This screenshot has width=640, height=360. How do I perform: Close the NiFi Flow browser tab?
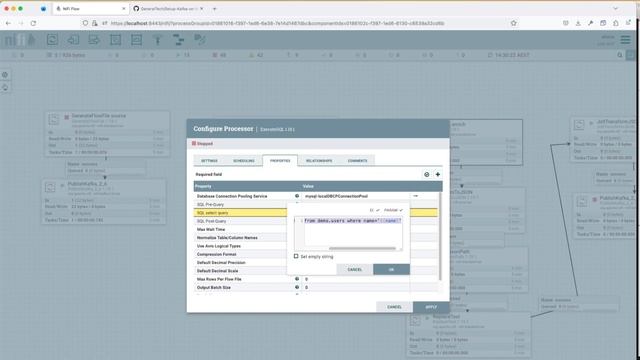pos(124,9)
